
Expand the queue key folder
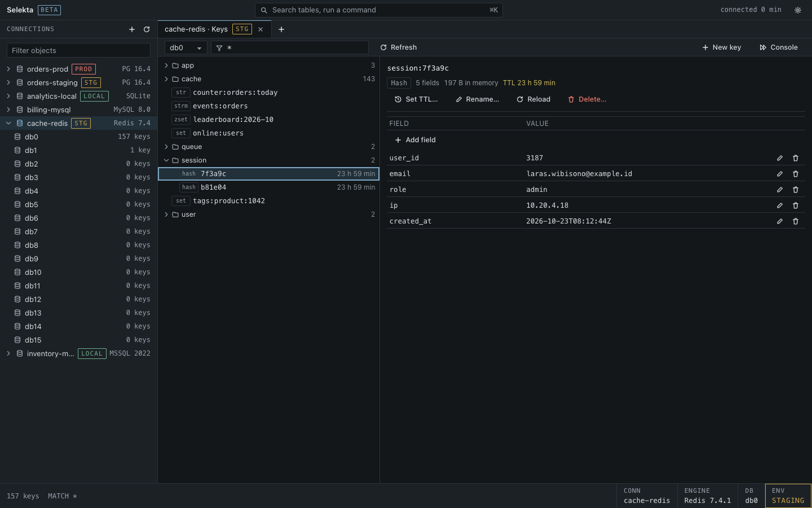point(166,147)
